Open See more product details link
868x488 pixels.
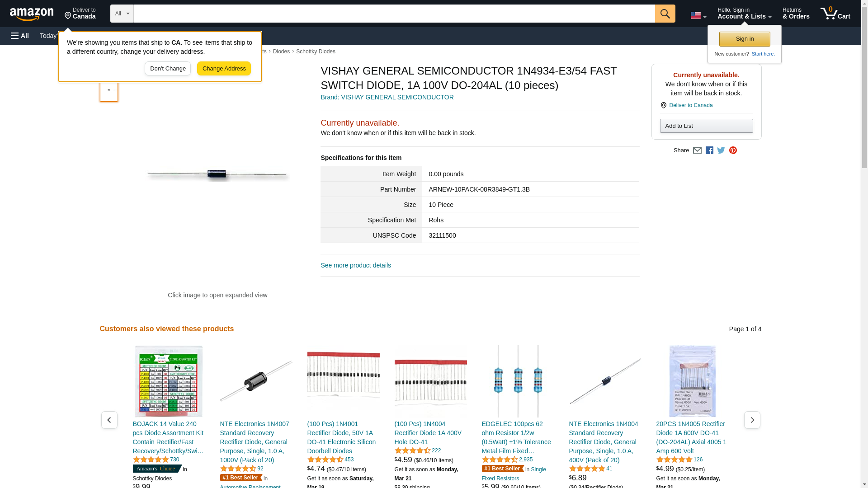point(356,265)
